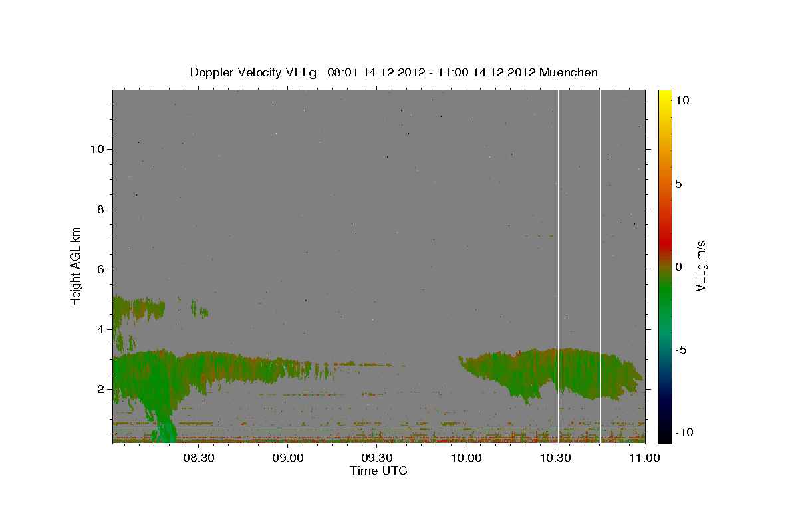Click the plot title 'Doppler Velocity VELg'
798x532 pixels.
point(255,72)
